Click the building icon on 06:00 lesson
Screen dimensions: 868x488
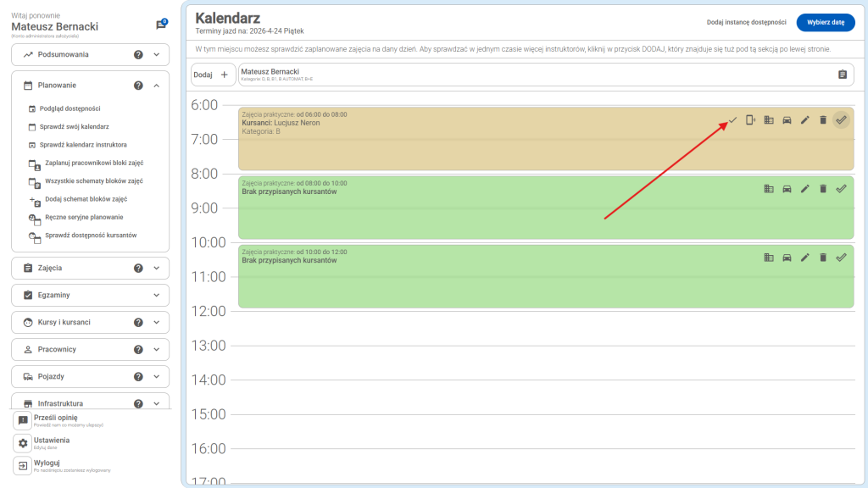tap(769, 120)
